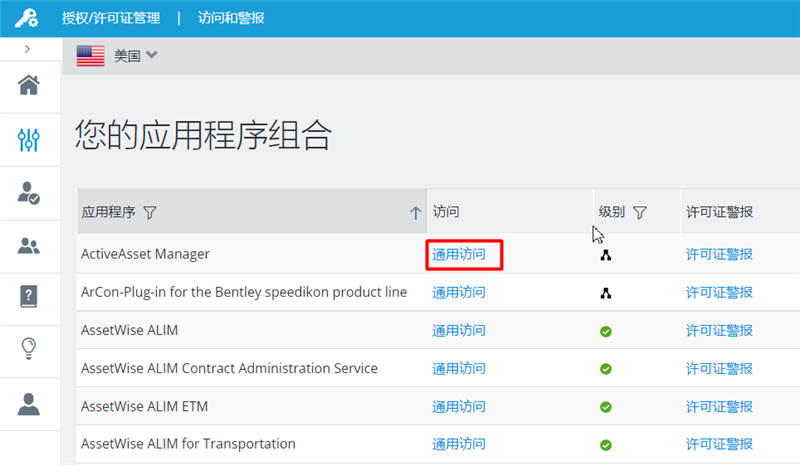Expand the sidebar with the chevron arrow
Viewport: 800px width, 465px height.
click(28, 48)
